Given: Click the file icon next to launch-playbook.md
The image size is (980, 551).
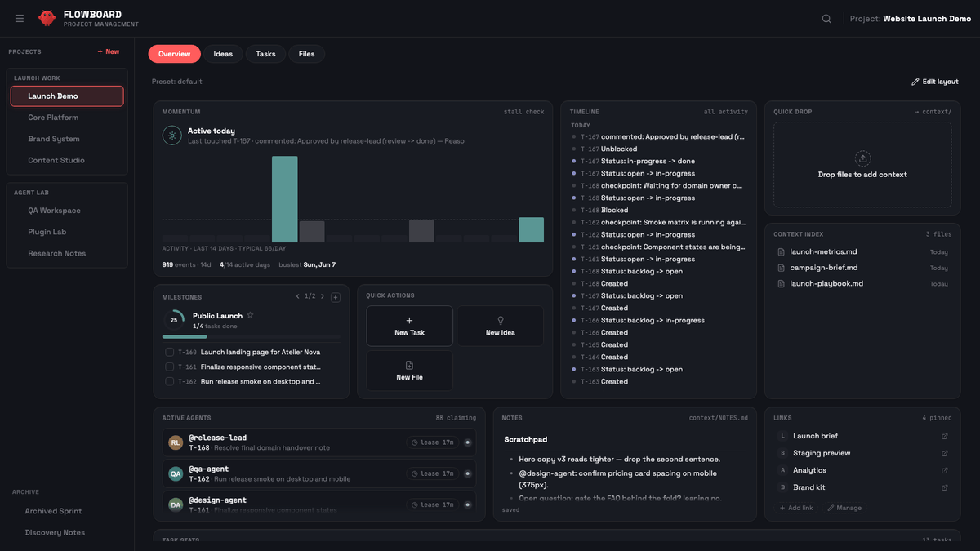Looking at the screenshot, I should click(782, 283).
